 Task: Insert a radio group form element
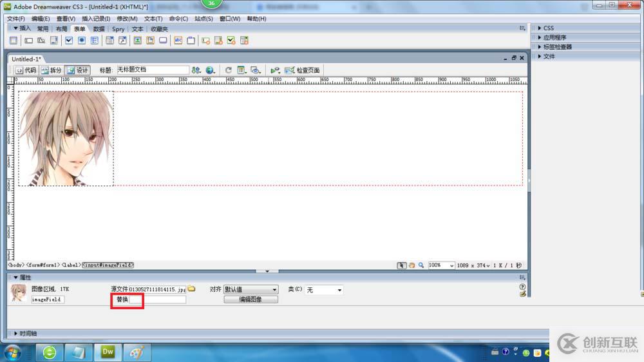[x=95, y=41]
